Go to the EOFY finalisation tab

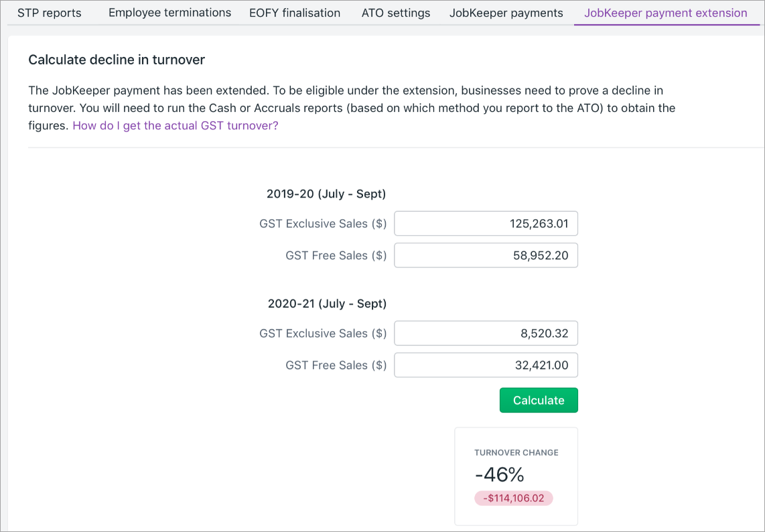[x=295, y=13]
